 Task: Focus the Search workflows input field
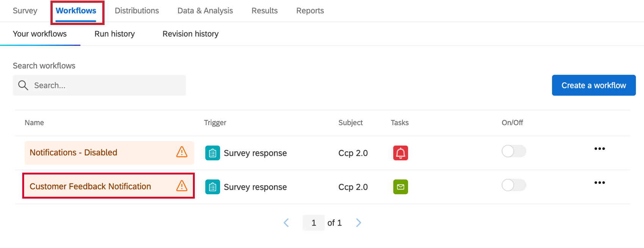106,85
